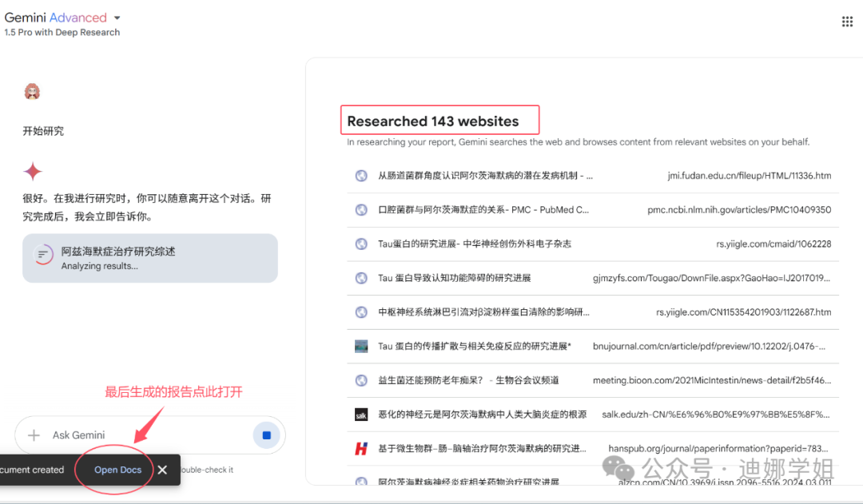Click the 1.5 Pro with Deep Research subtitle
This screenshot has height=504, width=863.
tap(62, 33)
